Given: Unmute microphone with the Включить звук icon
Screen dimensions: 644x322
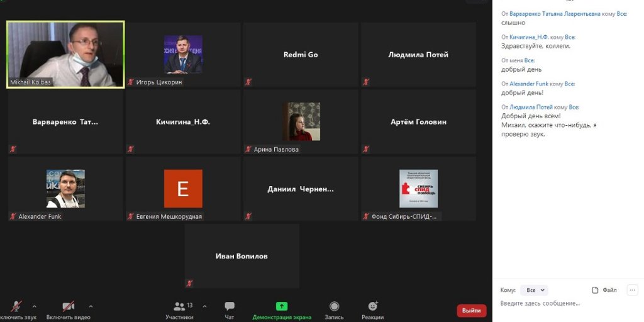Looking at the screenshot, I should (16, 306).
